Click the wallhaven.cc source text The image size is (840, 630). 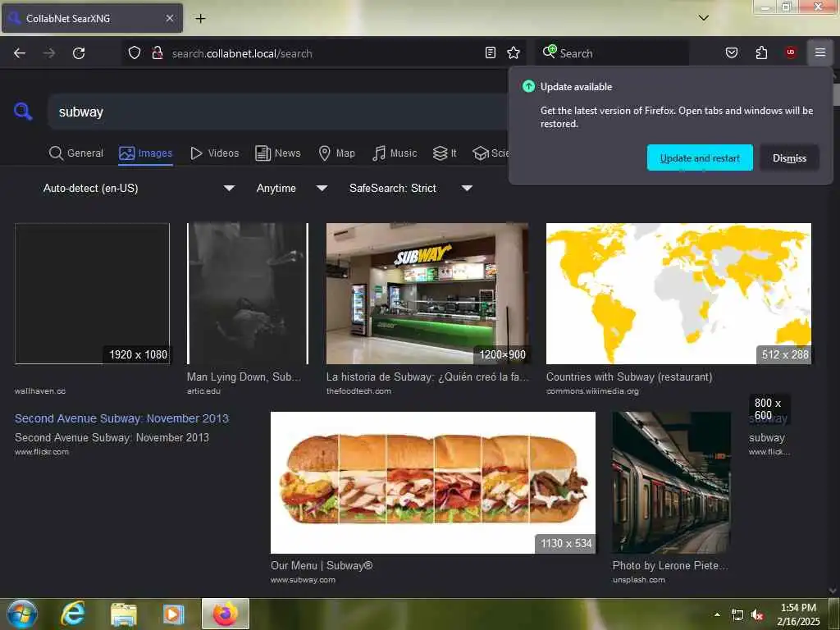[x=40, y=391]
